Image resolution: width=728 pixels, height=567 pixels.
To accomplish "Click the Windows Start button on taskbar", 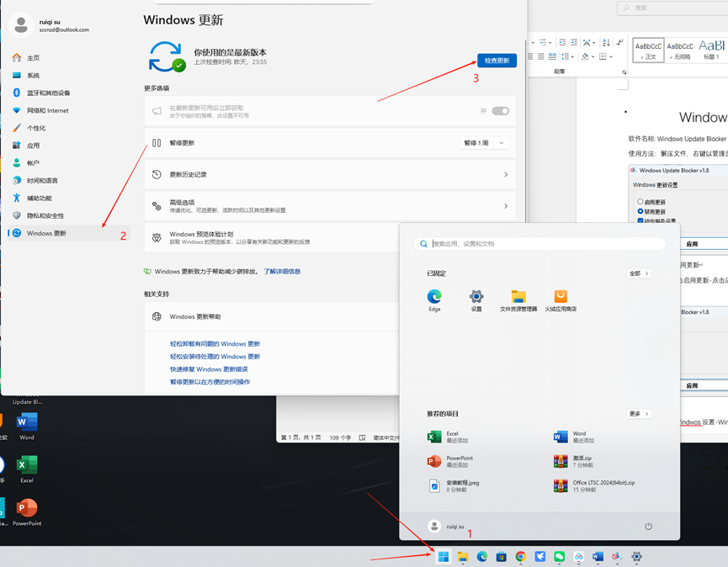I will (x=444, y=557).
